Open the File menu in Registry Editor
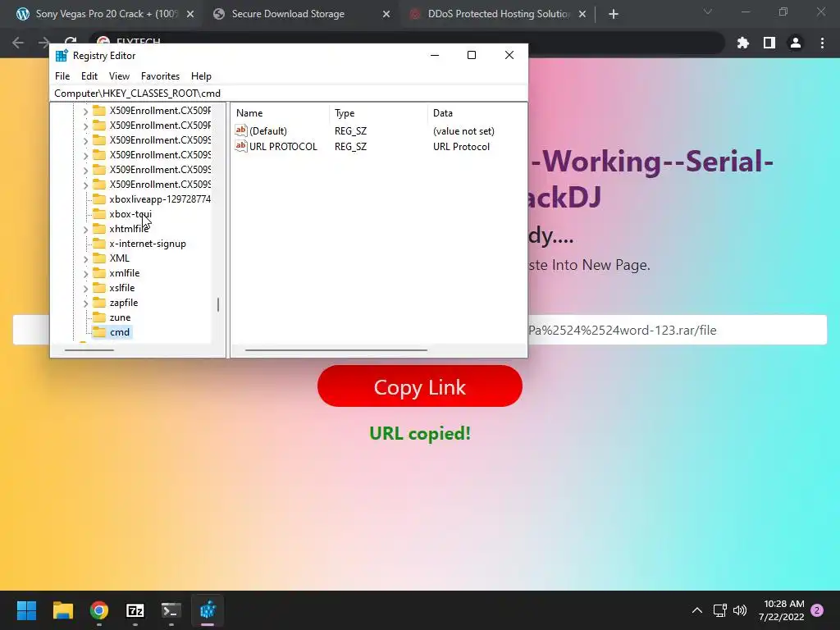This screenshot has height=630, width=840. 62,76
